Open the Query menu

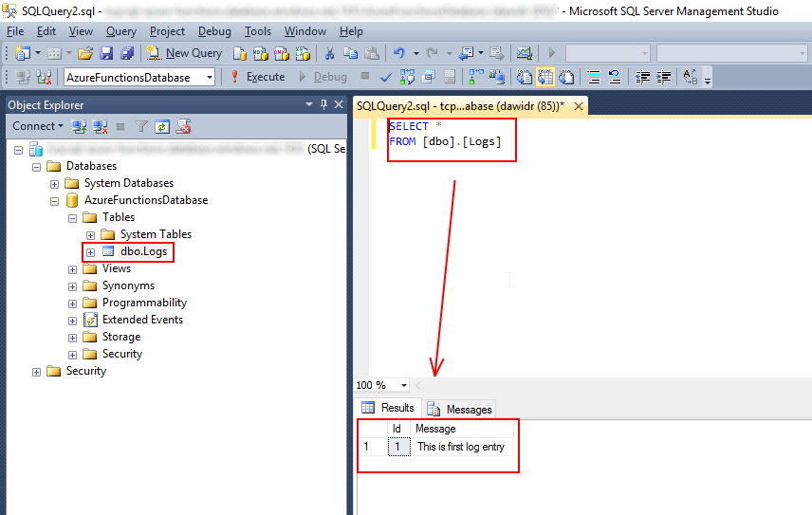(x=120, y=31)
